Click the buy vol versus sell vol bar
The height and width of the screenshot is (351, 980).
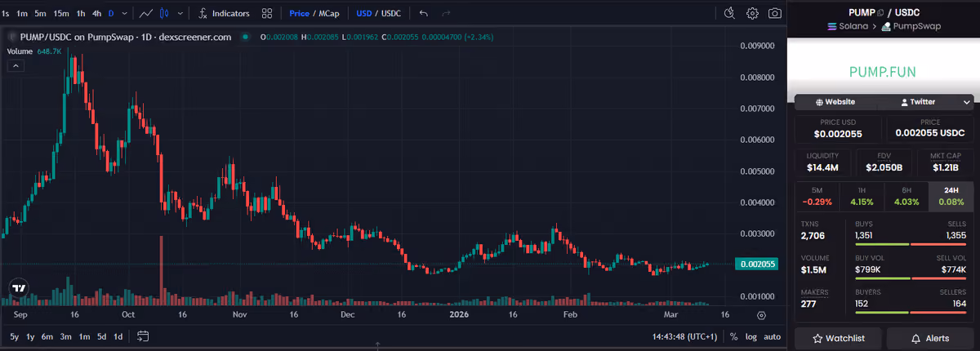coord(911,278)
